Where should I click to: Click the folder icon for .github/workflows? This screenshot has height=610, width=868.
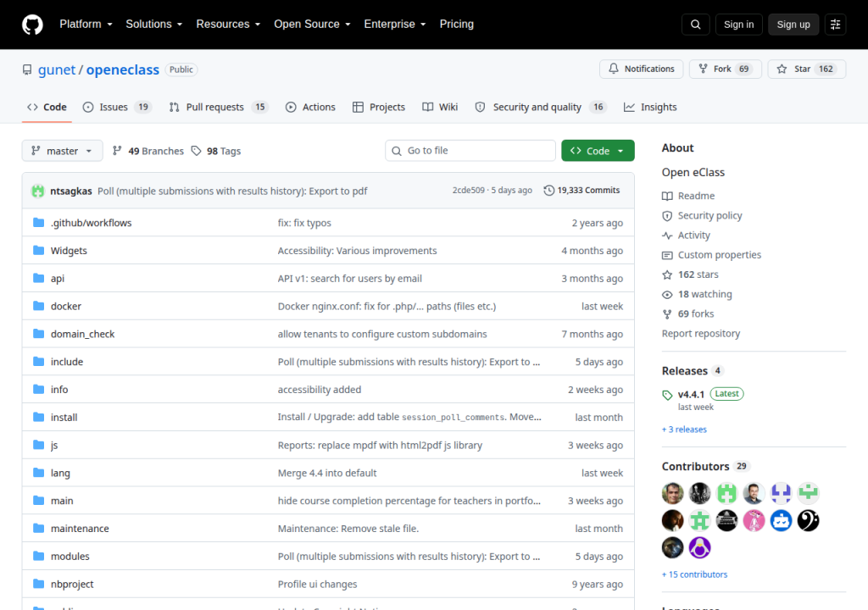pyautogui.click(x=38, y=223)
